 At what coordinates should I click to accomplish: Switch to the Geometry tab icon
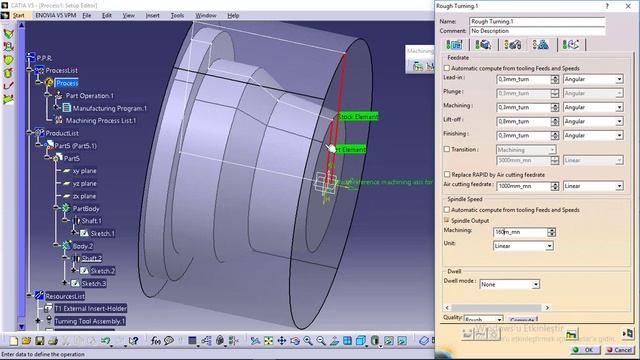coord(483,44)
